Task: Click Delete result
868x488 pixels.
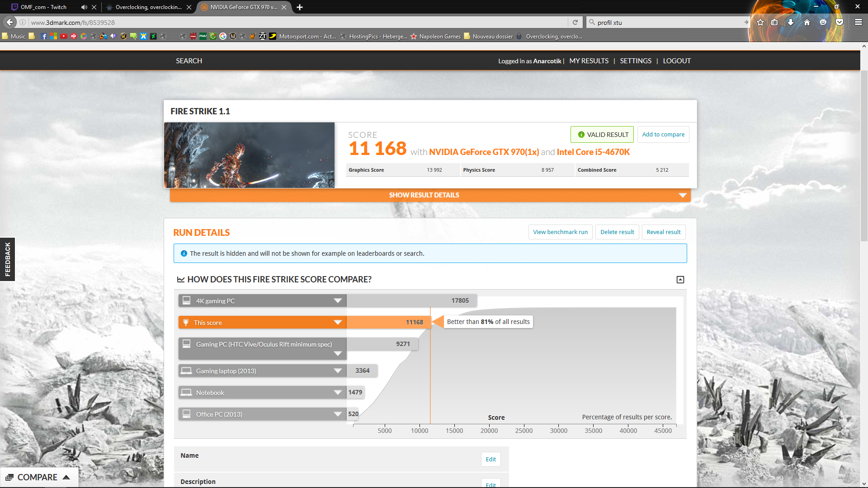Action: click(x=617, y=232)
